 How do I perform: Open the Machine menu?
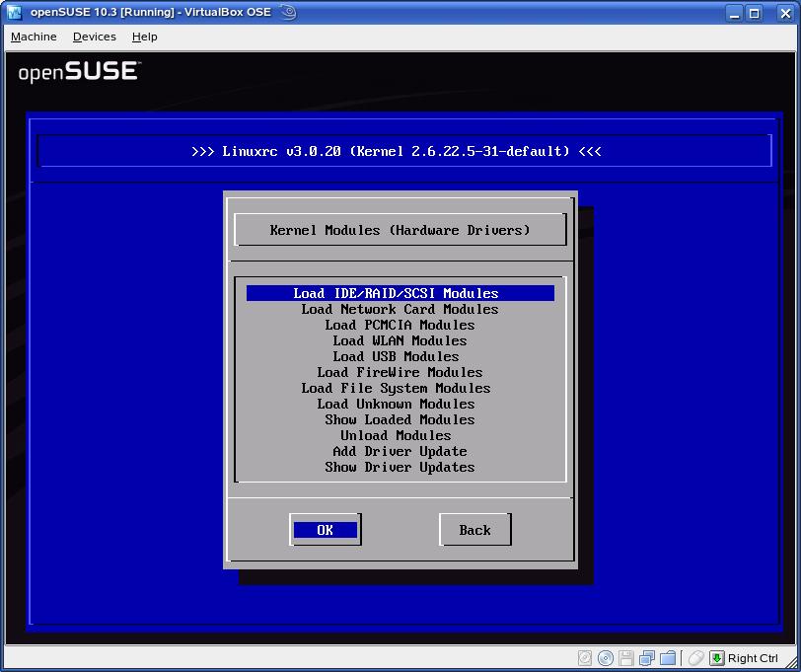(34, 37)
